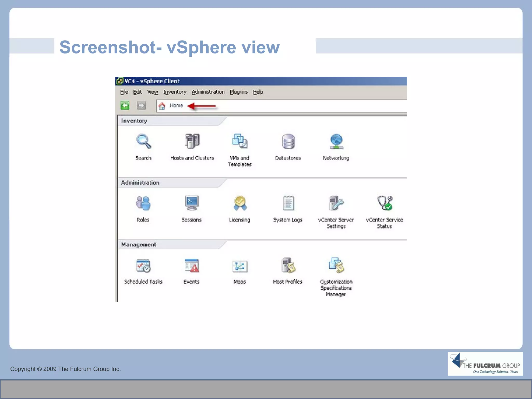
Task: Click the Scheduled Tasks label text
Action: point(143,282)
